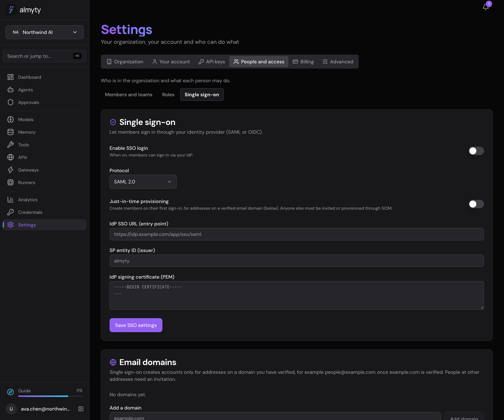This screenshot has width=504, height=420.
Task: Click the Email domains globe icon
Action: (x=113, y=362)
